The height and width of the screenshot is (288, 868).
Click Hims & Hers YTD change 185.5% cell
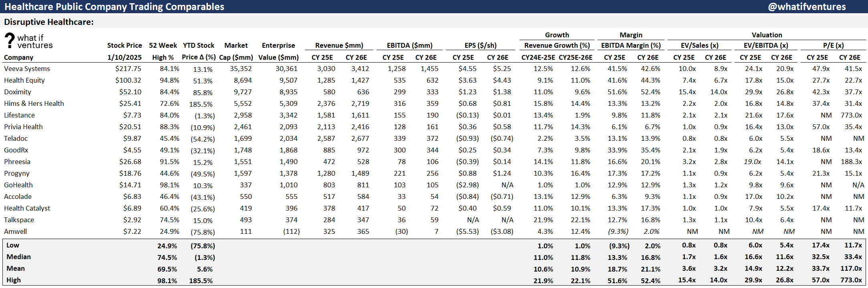[201, 104]
